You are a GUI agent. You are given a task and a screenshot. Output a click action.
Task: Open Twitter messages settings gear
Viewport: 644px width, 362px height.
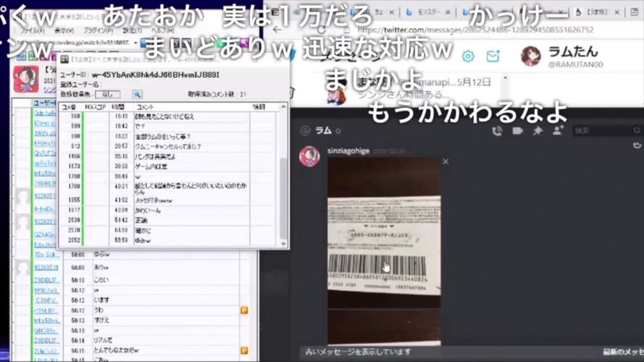point(468,56)
